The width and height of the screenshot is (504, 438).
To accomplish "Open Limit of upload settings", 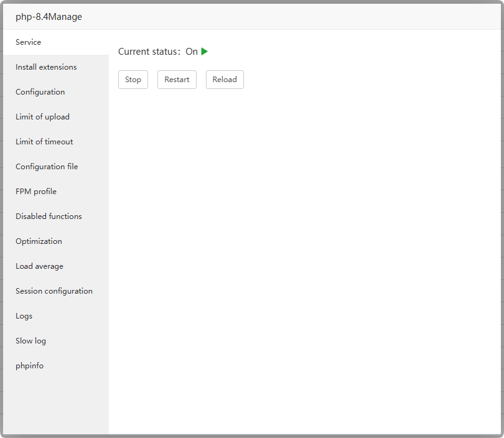I will pyautogui.click(x=42, y=117).
